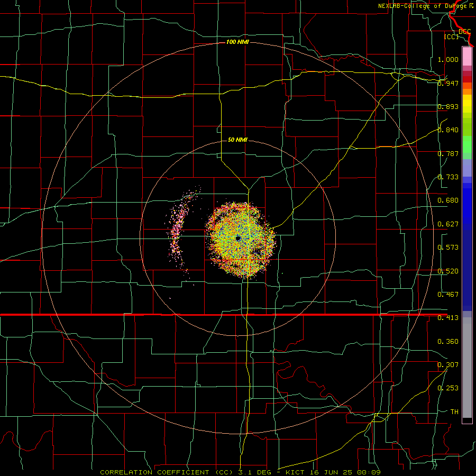Screen dimensions: 476x476
Task: Select the 0.840 scale value
Action: point(448,130)
